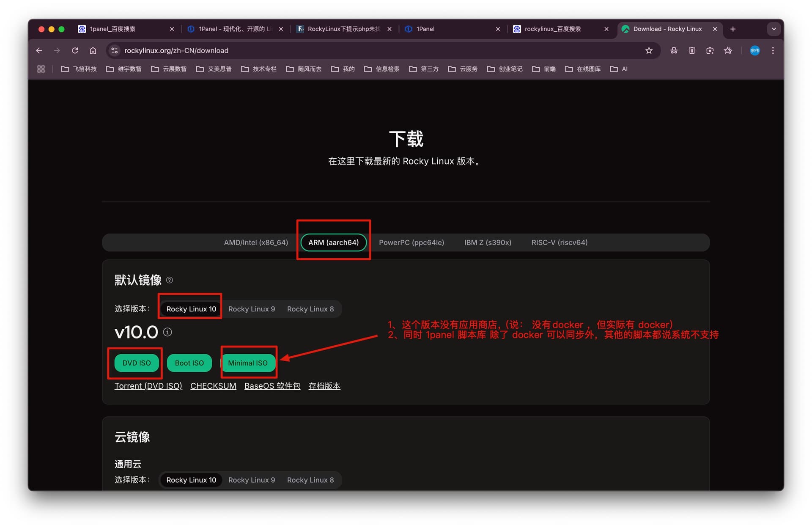The width and height of the screenshot is (812, 528).
Task: Open the 在线图库 bookmark folder
Action: coord(583,69)
